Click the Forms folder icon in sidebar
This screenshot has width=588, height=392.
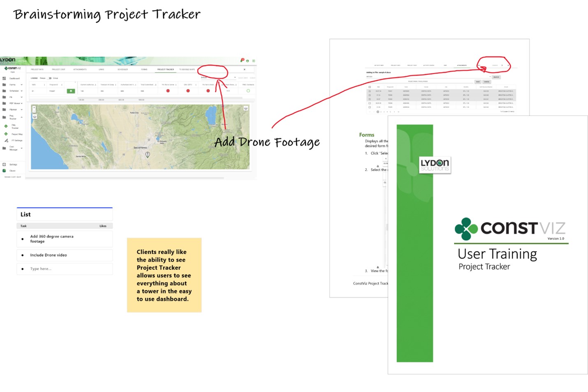click(x=4, y=85)
